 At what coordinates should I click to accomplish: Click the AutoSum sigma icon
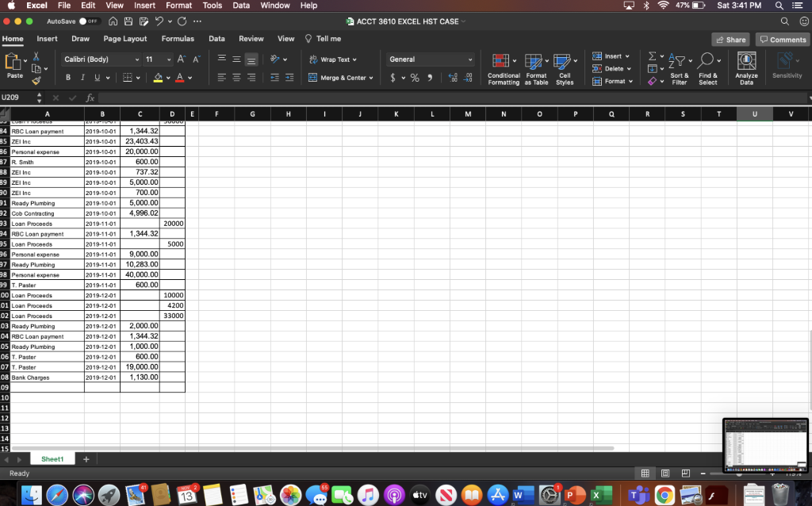pyautogui.click(x=652, y=56)
